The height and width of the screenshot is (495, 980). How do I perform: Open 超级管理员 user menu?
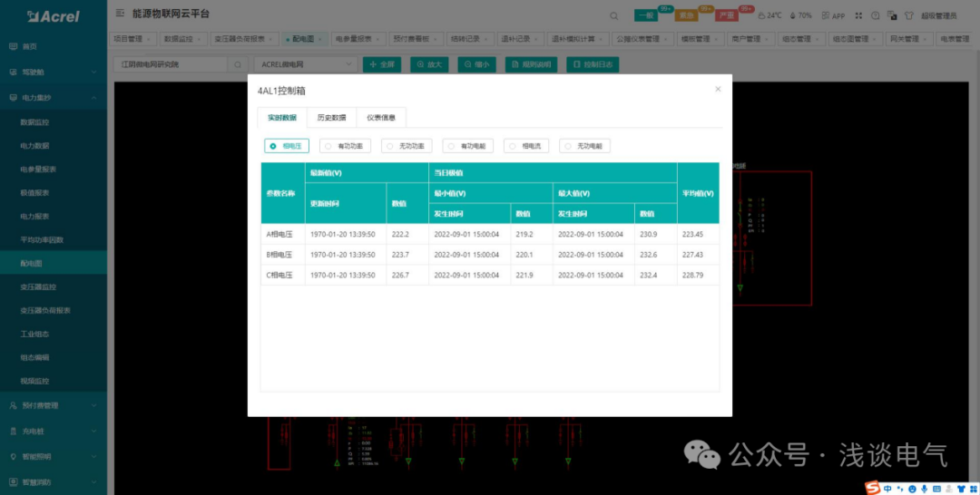[939, 15]
